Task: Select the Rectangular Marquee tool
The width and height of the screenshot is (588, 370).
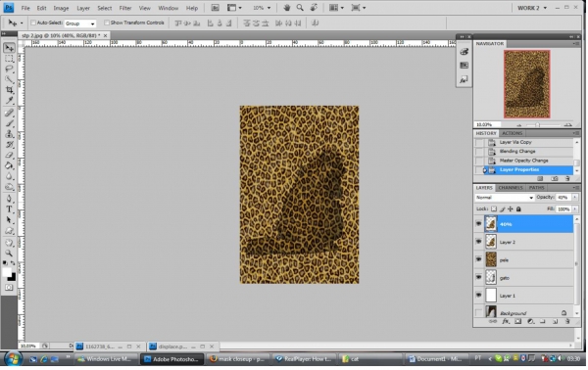Action: coord(9,59)
